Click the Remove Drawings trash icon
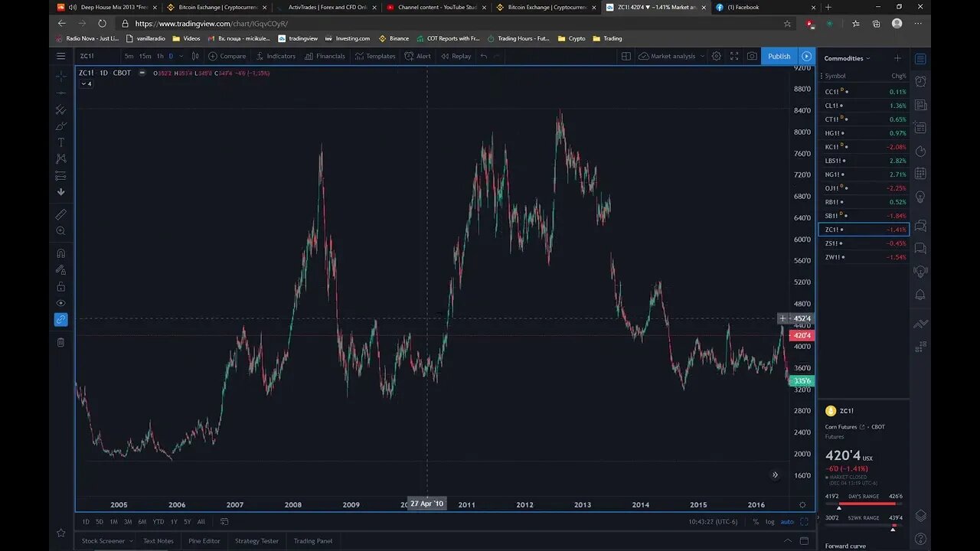 click(60, 342)
